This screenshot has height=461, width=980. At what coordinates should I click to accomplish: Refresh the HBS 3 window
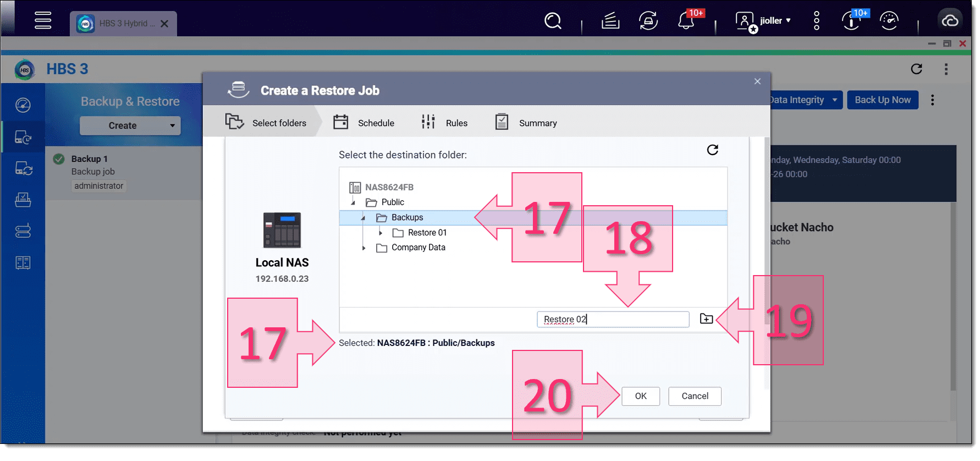tap(916, 69)
